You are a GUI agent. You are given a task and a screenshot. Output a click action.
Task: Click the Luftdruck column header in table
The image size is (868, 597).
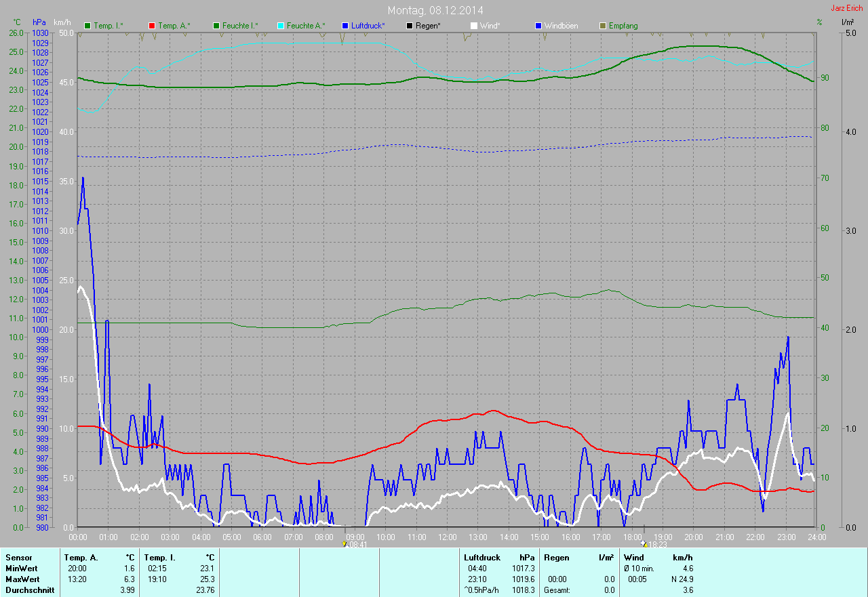pos(482,558)
